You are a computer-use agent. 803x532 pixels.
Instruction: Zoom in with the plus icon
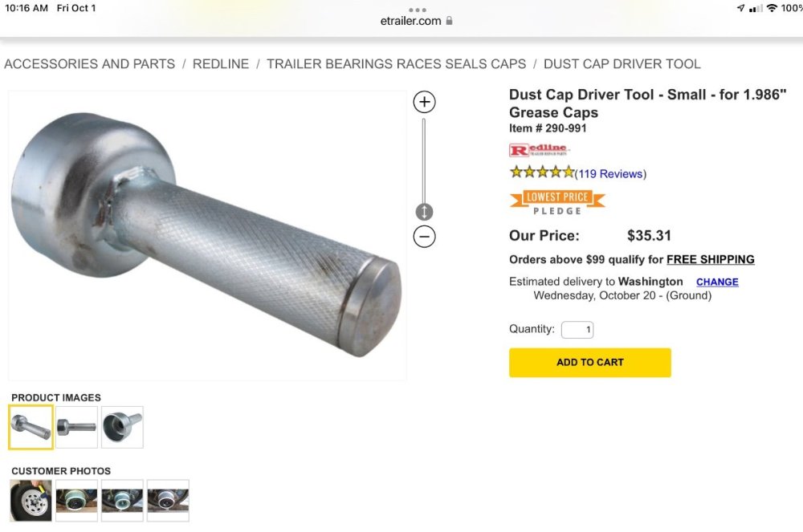coord(424,102)
